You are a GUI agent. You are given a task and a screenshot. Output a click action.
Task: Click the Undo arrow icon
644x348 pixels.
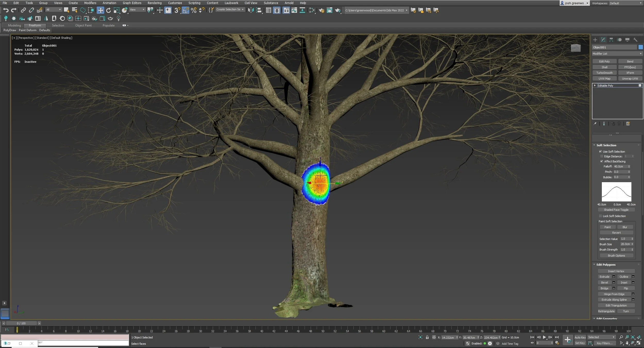click(6, 10)
